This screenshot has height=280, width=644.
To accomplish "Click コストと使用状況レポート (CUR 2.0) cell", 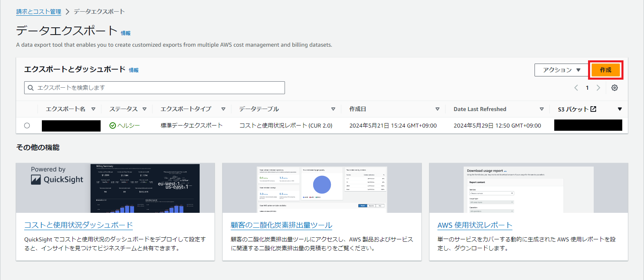I will [x=286, y=126].
